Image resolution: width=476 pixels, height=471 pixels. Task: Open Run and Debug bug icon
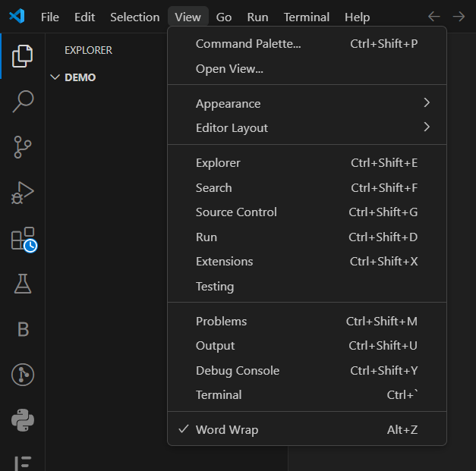pyautogui.click(x=23, y=193)
